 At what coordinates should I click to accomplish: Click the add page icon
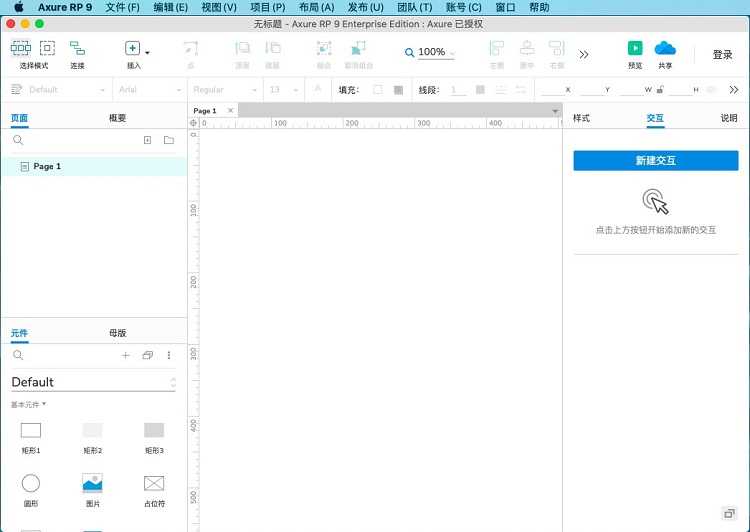[147, 140]
